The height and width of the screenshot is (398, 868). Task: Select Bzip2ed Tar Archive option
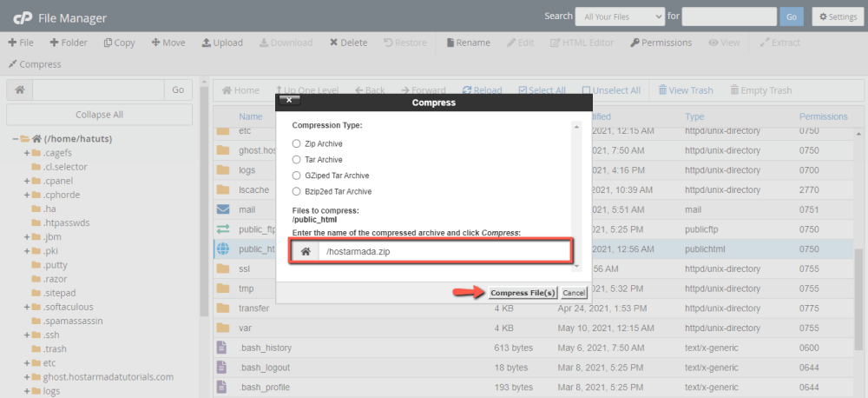click(296, 192)
